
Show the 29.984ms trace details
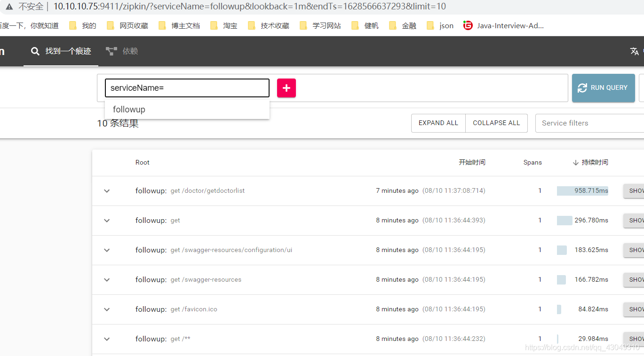[x=634, y=339]
